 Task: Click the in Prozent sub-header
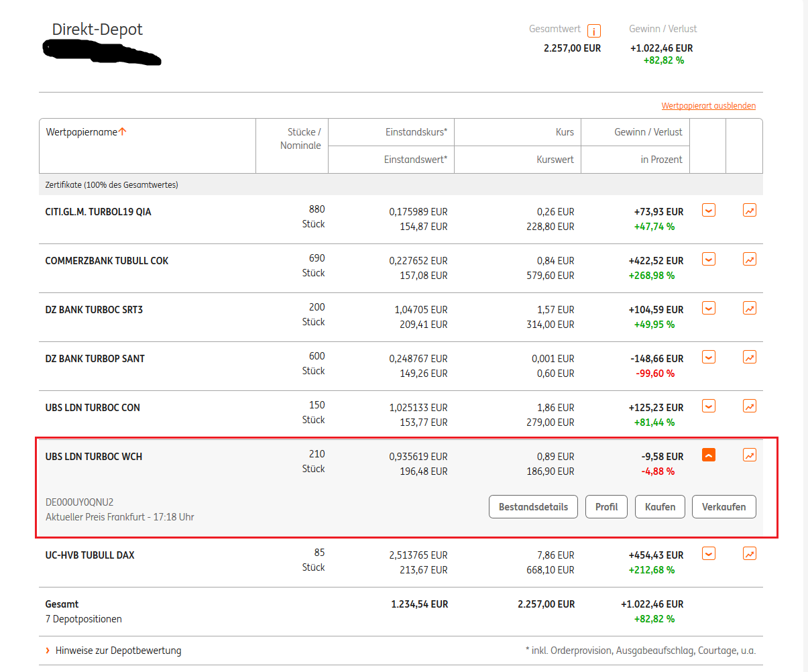[661, 160]
